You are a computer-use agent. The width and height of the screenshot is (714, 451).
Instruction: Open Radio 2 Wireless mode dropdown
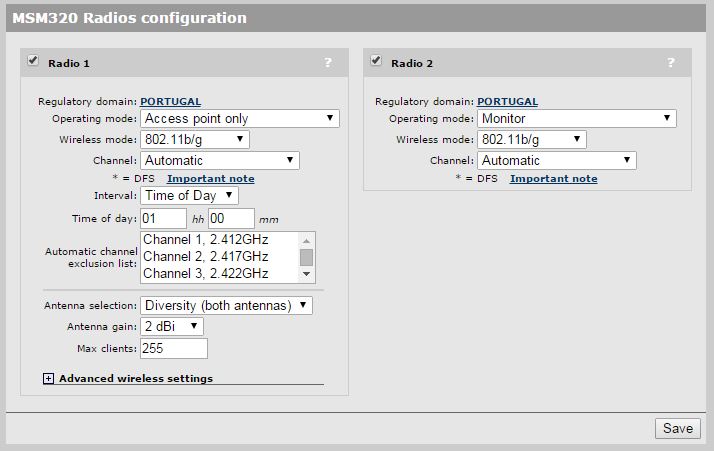532,139
